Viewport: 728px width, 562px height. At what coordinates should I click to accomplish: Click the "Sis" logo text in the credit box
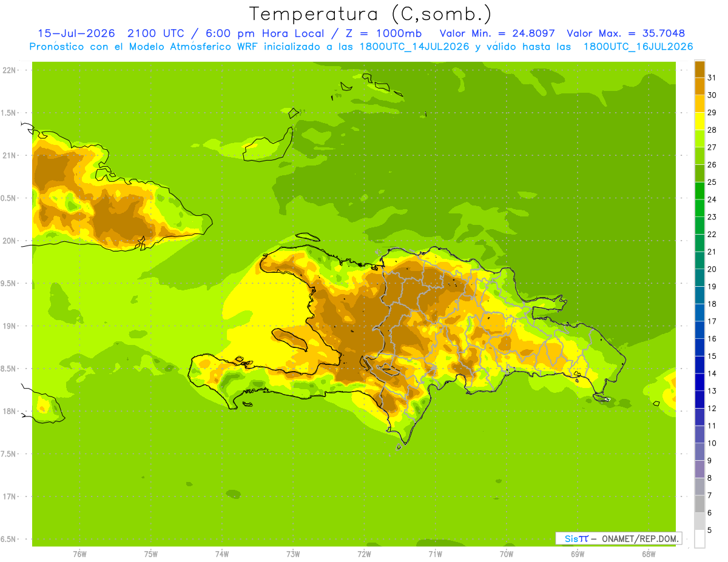[x=571, y=538]
